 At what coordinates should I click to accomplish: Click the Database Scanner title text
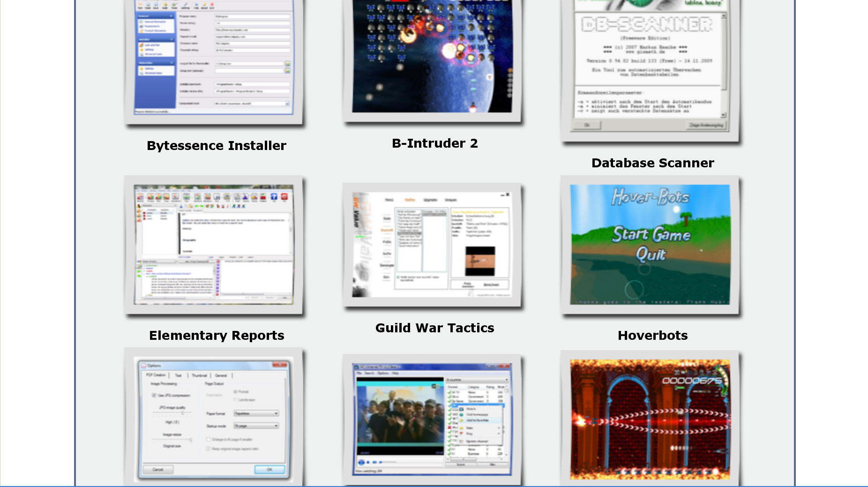[652, 163]
